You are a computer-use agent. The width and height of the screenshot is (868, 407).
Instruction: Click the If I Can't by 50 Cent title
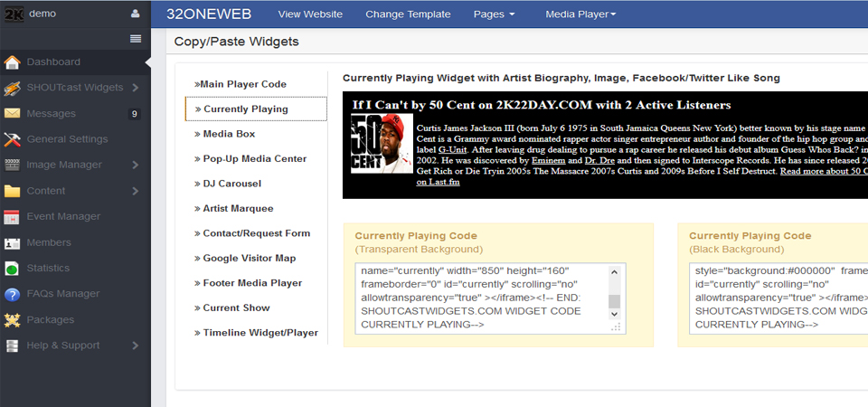[x=542, y=105]
